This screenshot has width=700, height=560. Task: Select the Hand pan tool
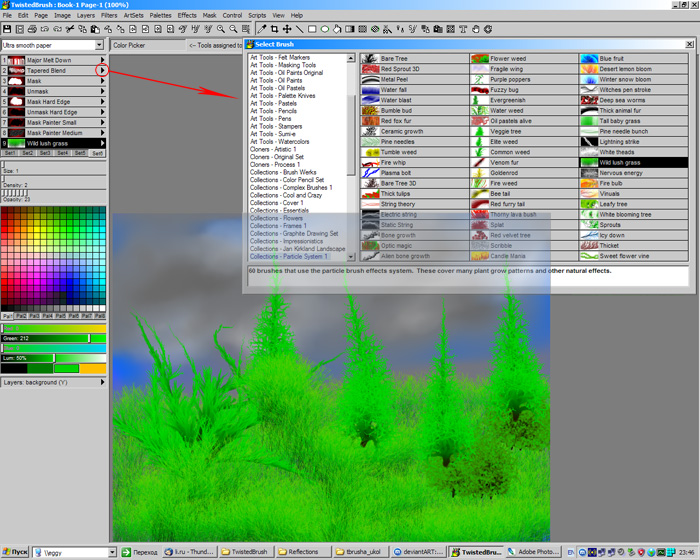(x=475, y=29)
